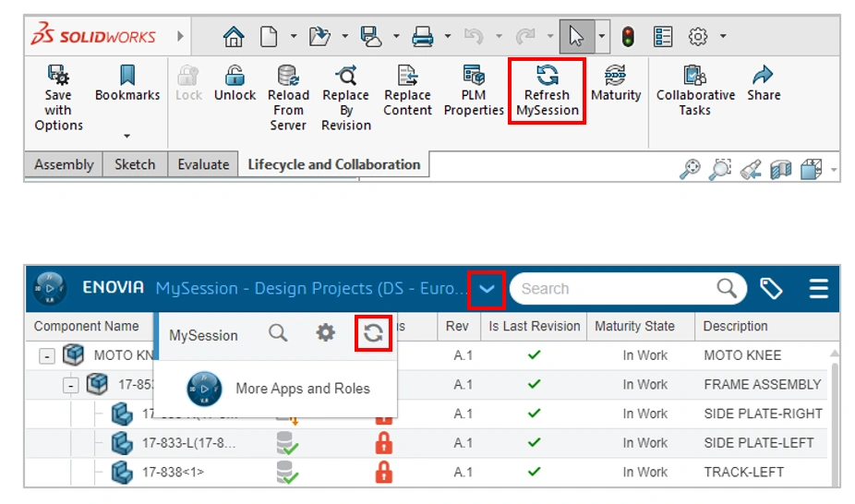Click Refresh MySession in the ribbon

pyautogui.click(x=547, y=90)
